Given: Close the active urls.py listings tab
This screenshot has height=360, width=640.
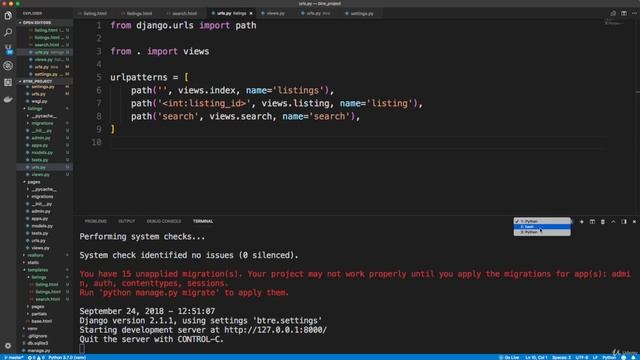Looking at the screenshot, I should click(x=251, y=13).
